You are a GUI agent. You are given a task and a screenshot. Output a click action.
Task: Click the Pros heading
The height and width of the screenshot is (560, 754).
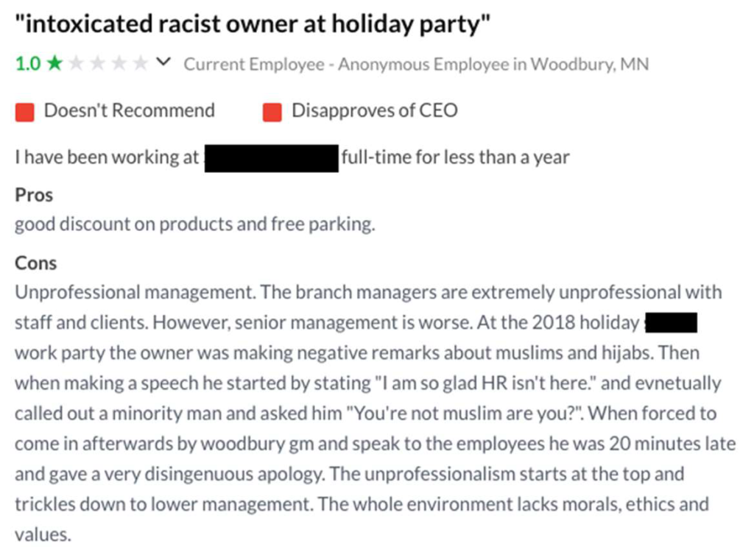pyautogui.click(x=34, y=195)
